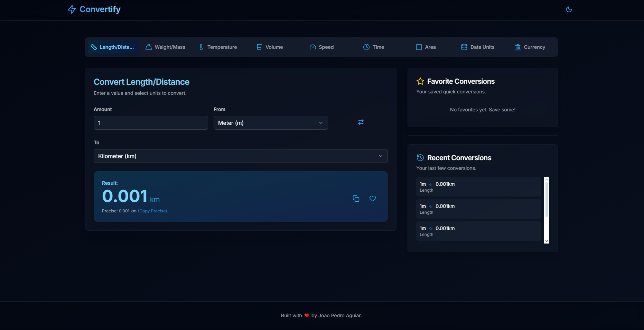Click the 'Precise: 0.001 km' text
The image size is (644, 330).
[x=119, y=211]
